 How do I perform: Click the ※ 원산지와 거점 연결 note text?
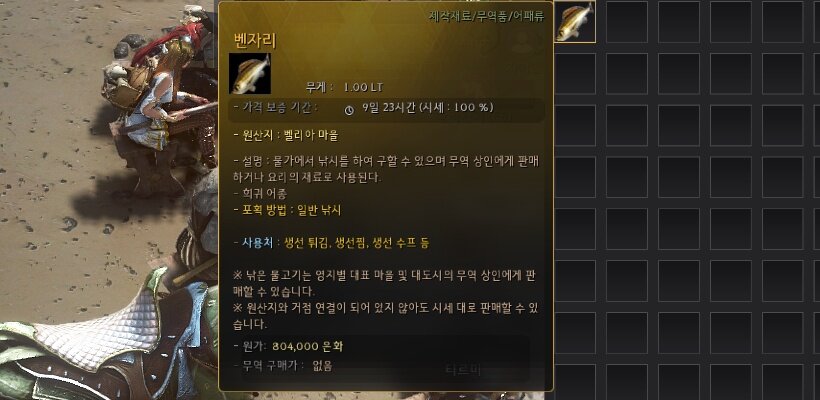386,316
